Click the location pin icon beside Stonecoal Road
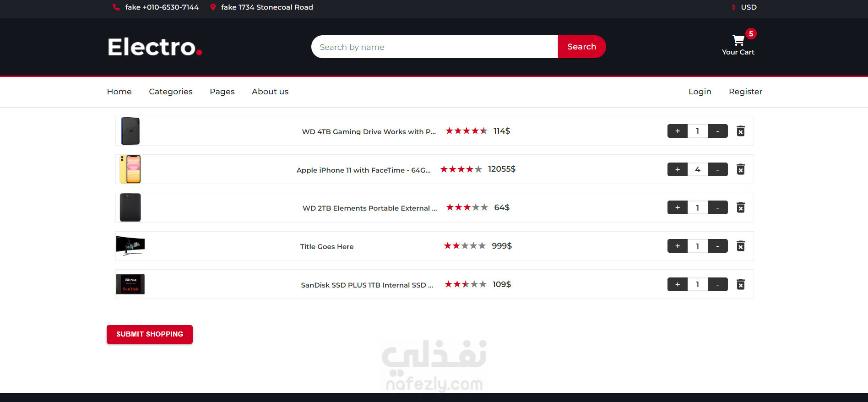 (213, 7)
